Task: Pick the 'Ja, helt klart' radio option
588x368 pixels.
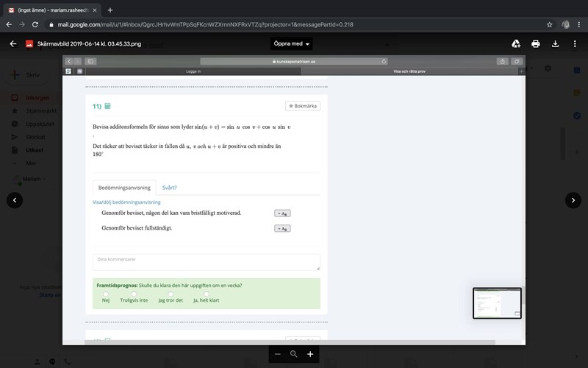Action: 206,294
